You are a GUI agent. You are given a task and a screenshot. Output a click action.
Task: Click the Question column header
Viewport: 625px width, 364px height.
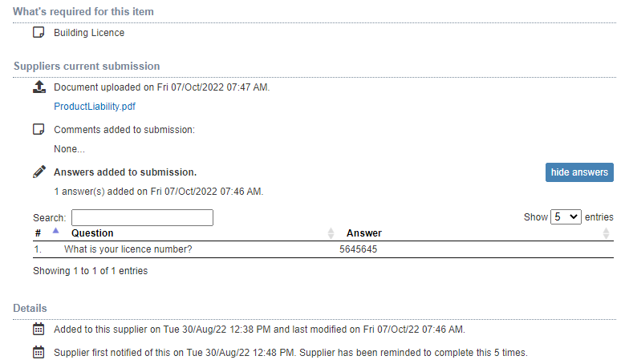coord(92,233)
